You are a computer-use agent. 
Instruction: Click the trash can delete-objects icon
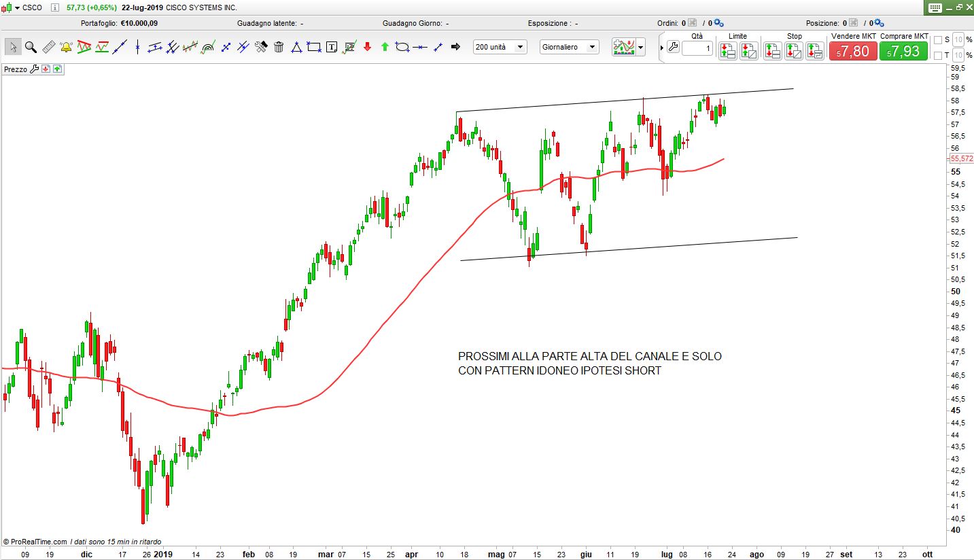279,47
